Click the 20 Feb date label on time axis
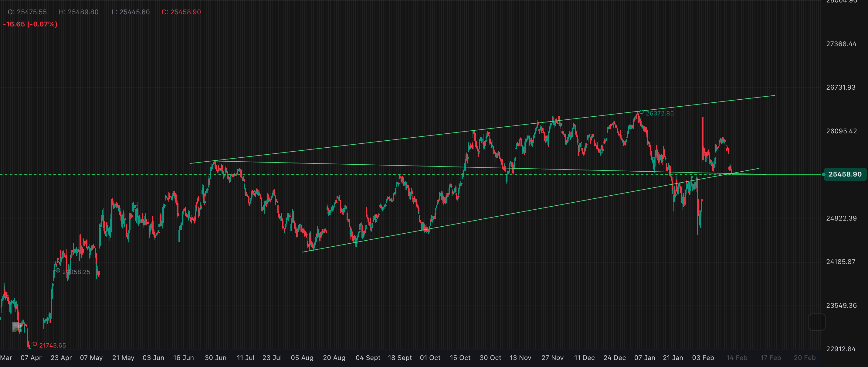This screenshot has width=868, height=367. click(806, 358)
